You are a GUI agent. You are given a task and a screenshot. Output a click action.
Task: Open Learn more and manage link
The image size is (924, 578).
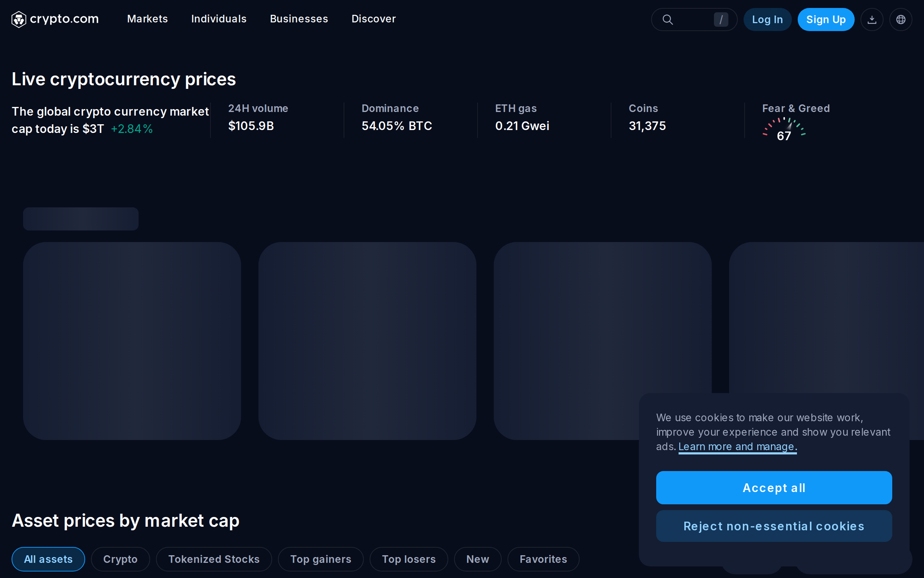[738, 447]
